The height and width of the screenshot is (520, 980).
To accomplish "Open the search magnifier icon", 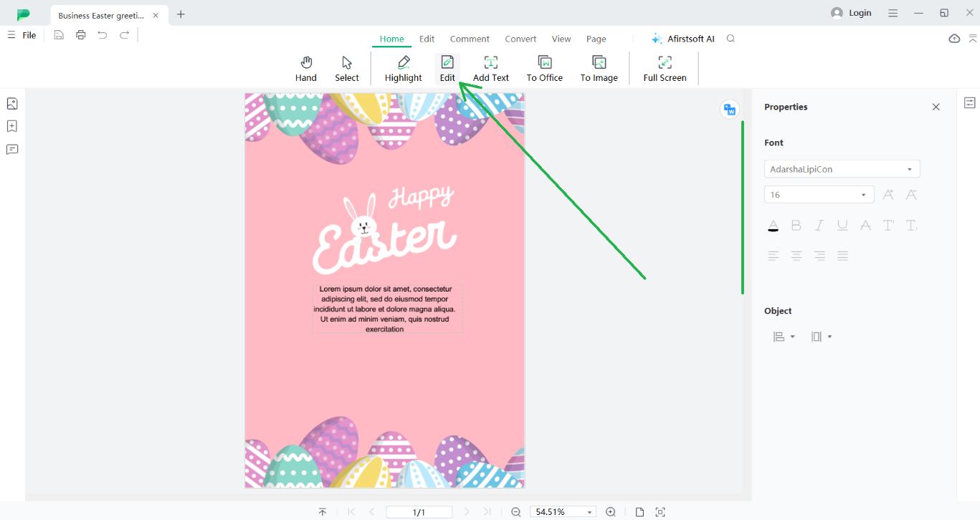I will (x=731, y=39).
